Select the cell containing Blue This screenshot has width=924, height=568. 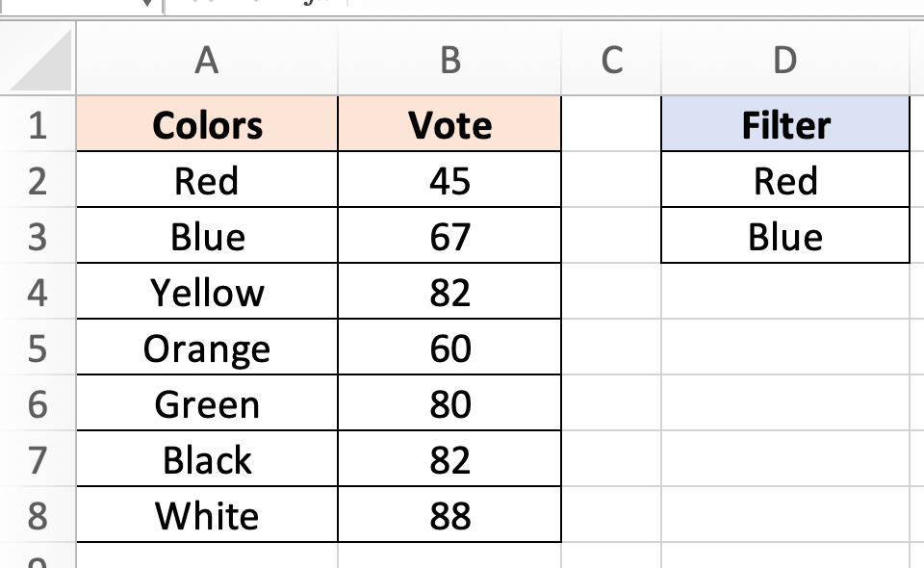click(205, 236)
